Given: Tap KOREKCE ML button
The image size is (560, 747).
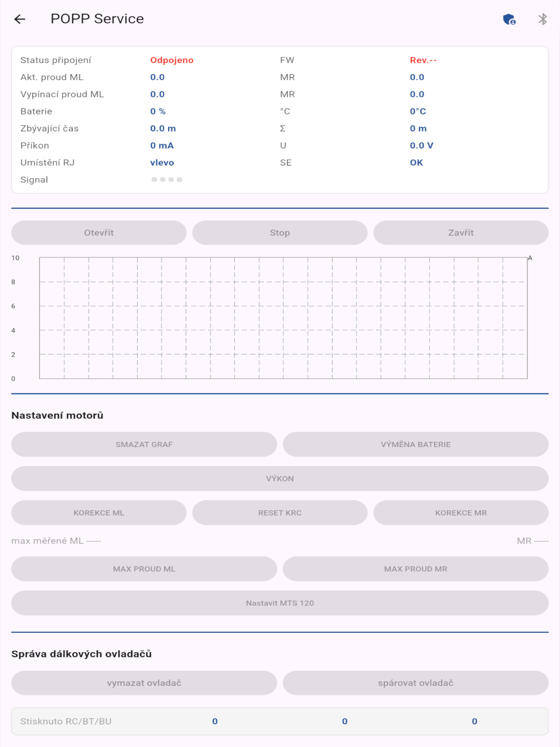Looking at the screenshot, I should tap(99, 513).
